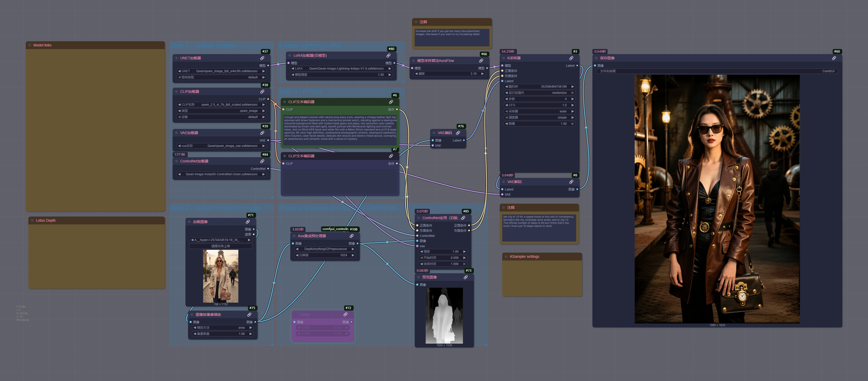
Task: Increase 步数 with its right arrow
Action: pyautogui.click(x=573, y=99)
